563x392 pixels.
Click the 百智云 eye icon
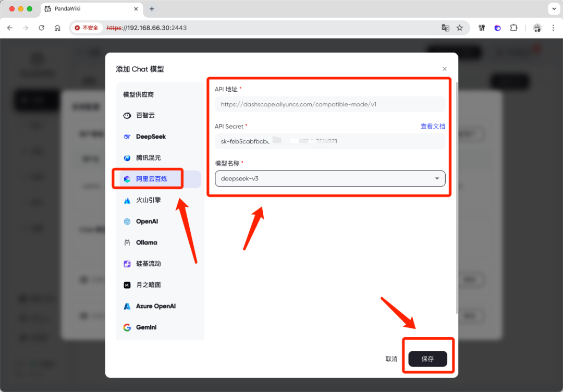coord(127,116)
